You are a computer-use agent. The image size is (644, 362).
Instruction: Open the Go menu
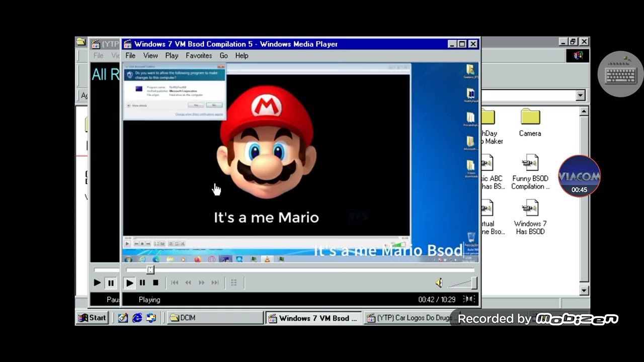pos(223,56)
